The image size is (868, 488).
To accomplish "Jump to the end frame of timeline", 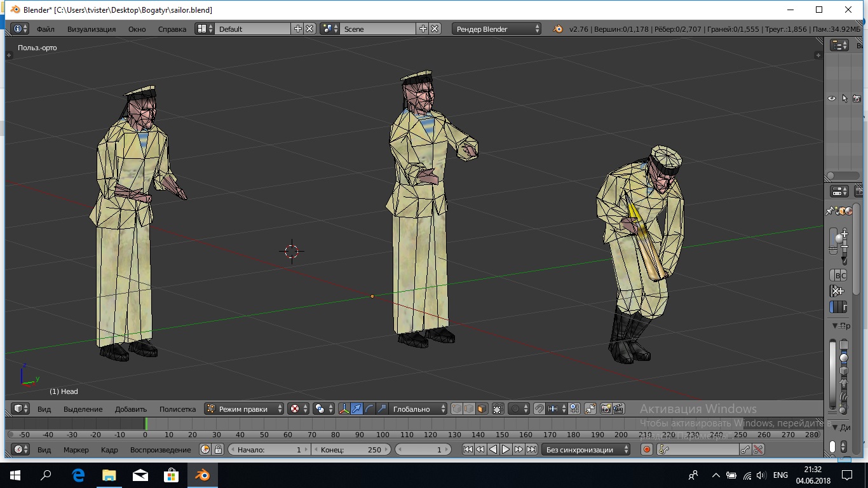I will pyautogui.click(x=531, y=450).
